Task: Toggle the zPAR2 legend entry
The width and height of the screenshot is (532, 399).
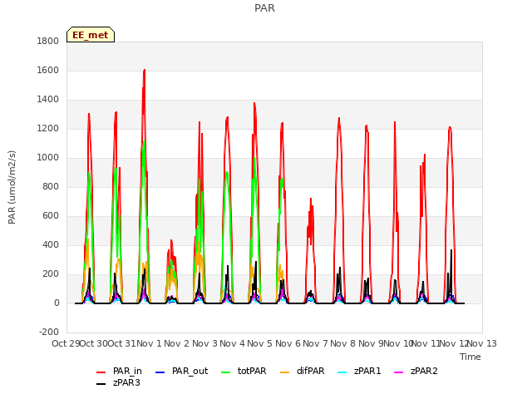Action: pyautogui.click(x=416, y=372)
